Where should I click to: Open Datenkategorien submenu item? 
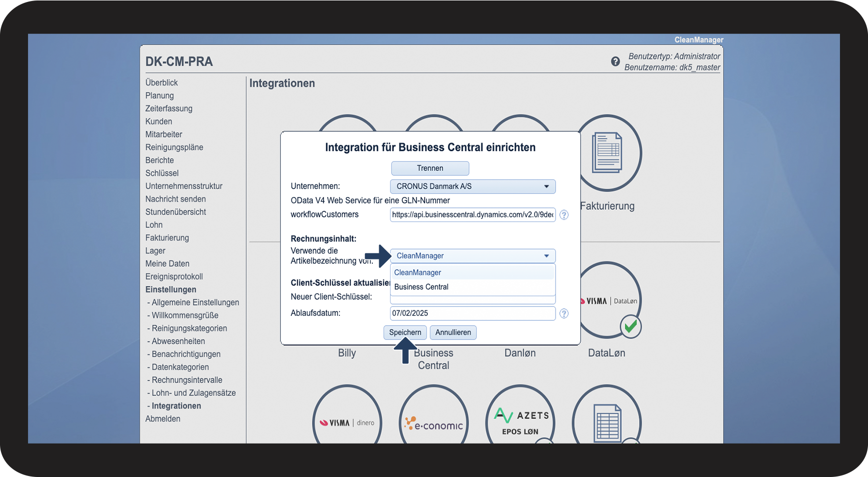(x=180, y=367)
